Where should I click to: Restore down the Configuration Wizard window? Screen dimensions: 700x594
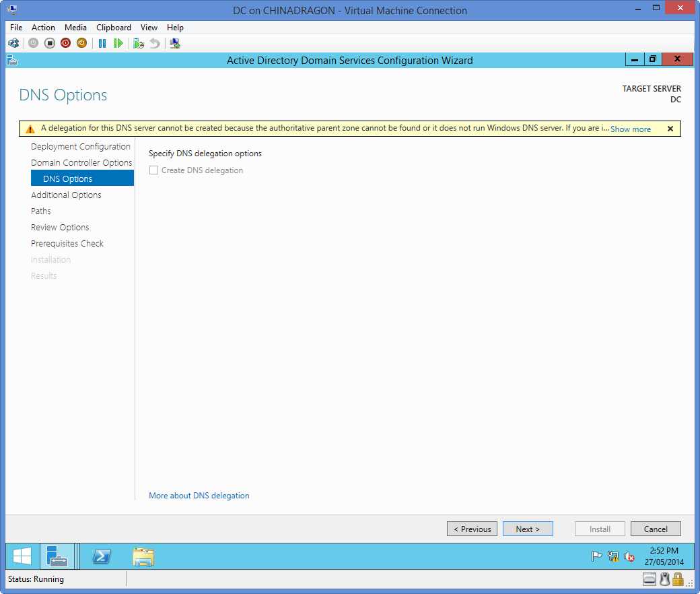click(x=653, y=59)
